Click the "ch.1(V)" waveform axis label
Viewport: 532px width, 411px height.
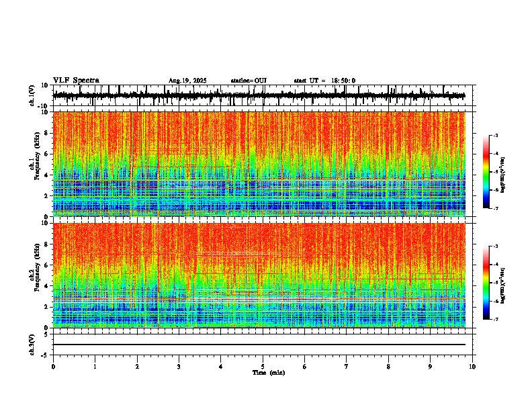[x=32, y=95]
